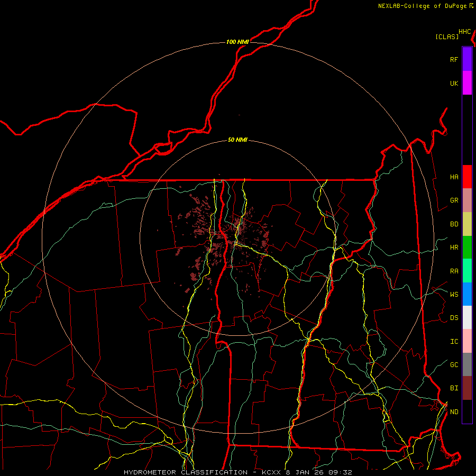Click the 100 NMI range ring label

click(237, 42)
